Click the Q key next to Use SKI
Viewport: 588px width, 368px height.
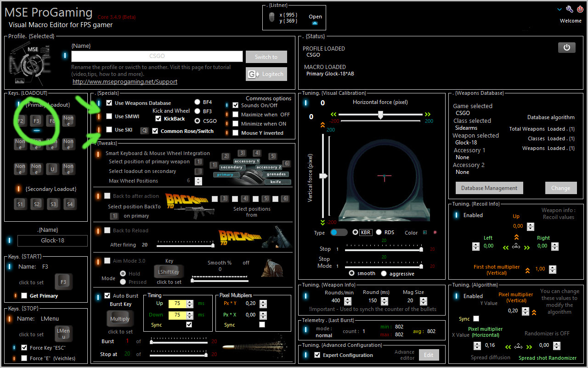[144, 131]
